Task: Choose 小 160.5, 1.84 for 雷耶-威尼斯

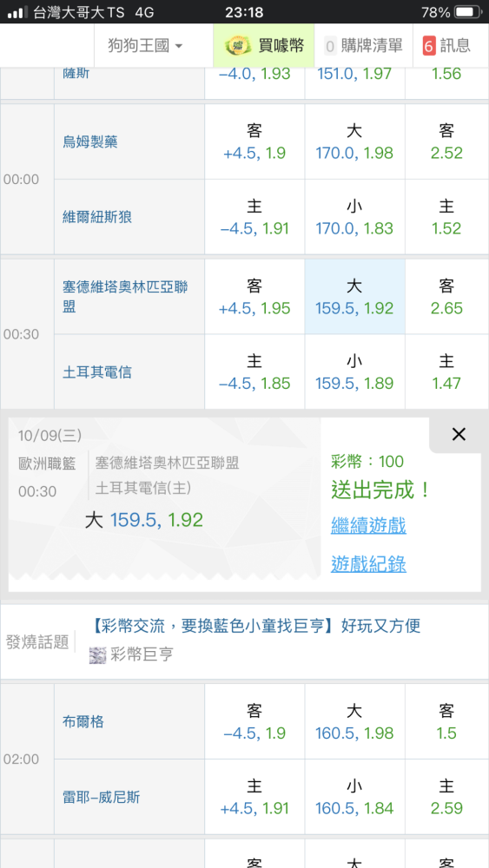Action: tap(354, 797)
